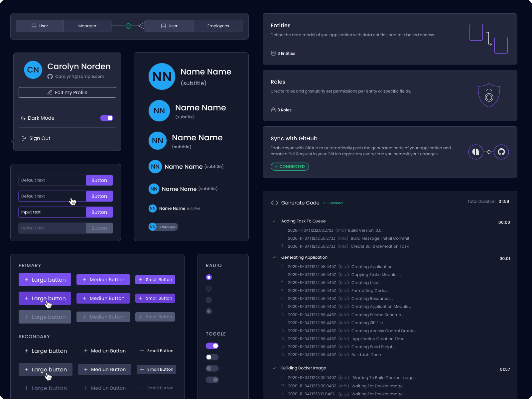Expand the Building Docker Image log section
Image resolution: width=532 pixels, height=399 pixels.
274,368
